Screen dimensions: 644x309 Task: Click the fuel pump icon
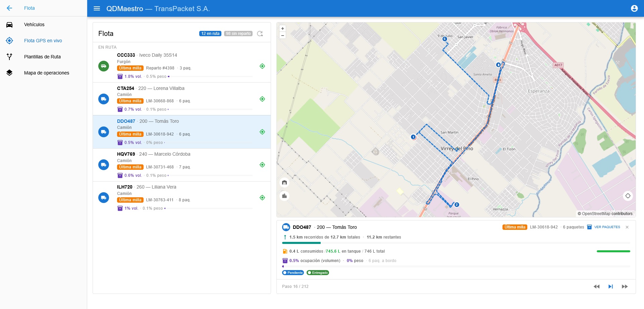coord(285,251)
